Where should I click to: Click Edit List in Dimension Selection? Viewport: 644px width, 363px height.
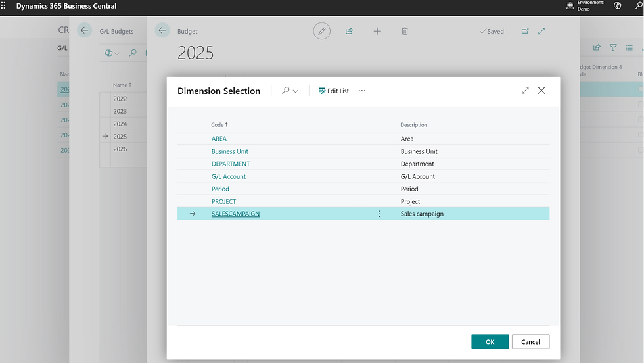(x=334, y=91)
